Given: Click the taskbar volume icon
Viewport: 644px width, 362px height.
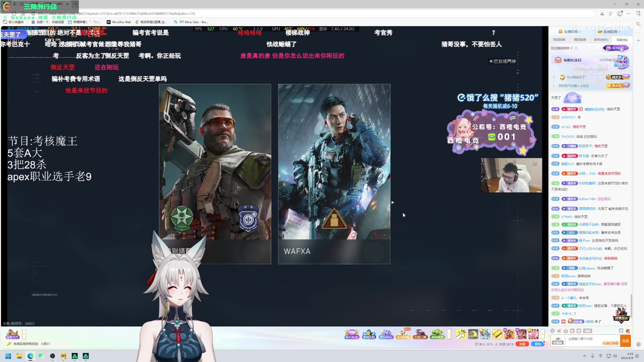Looking at the screenshot, I should coord(615,356).
